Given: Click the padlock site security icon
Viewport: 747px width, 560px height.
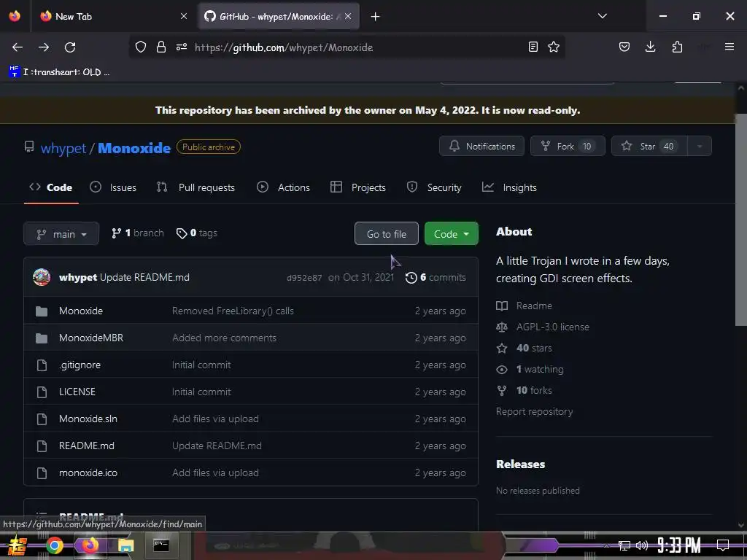Looking at the screenshot, I should tap(161, 47).
